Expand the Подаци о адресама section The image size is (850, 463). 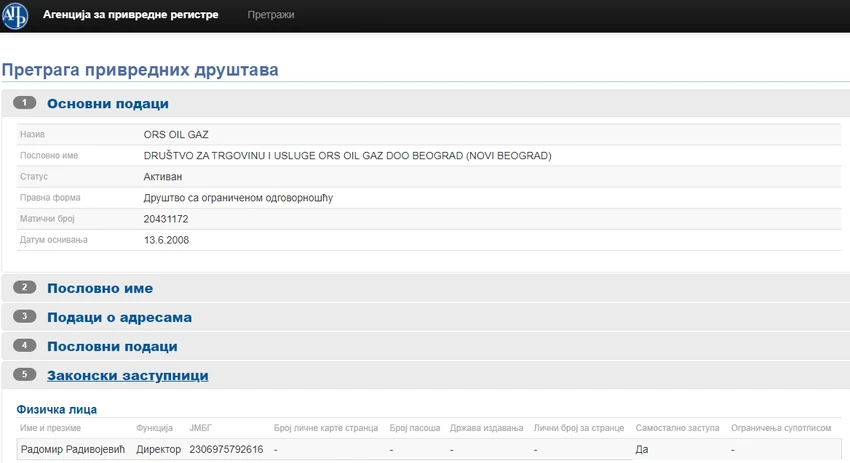click(x=119, y=318)
